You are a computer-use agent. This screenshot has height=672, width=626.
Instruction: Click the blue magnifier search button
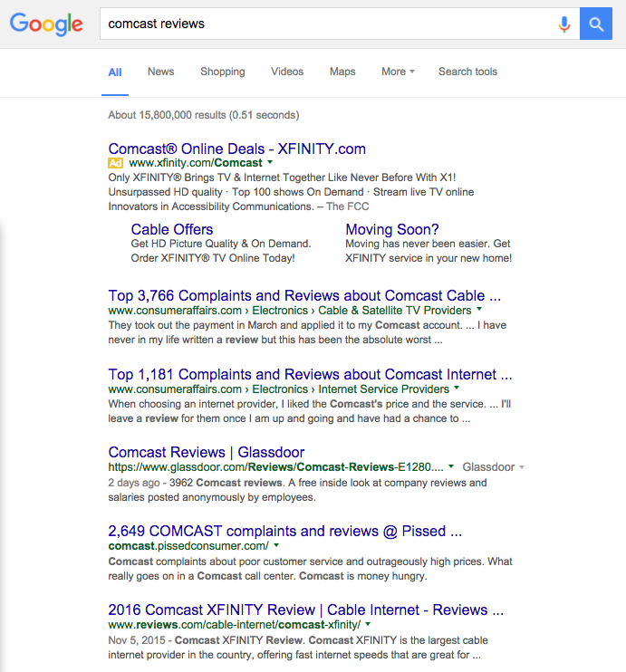coord(596,24)
